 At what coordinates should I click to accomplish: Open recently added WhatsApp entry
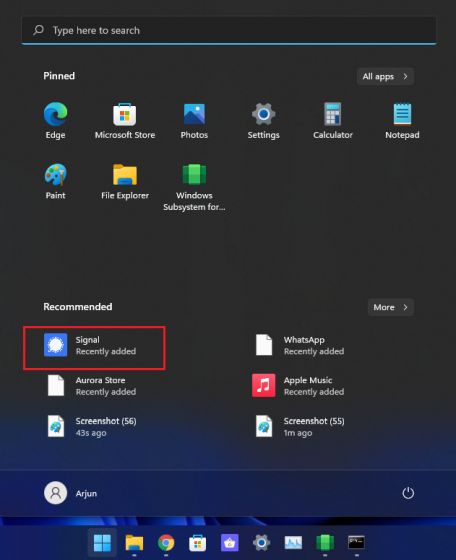click(301, 345)
